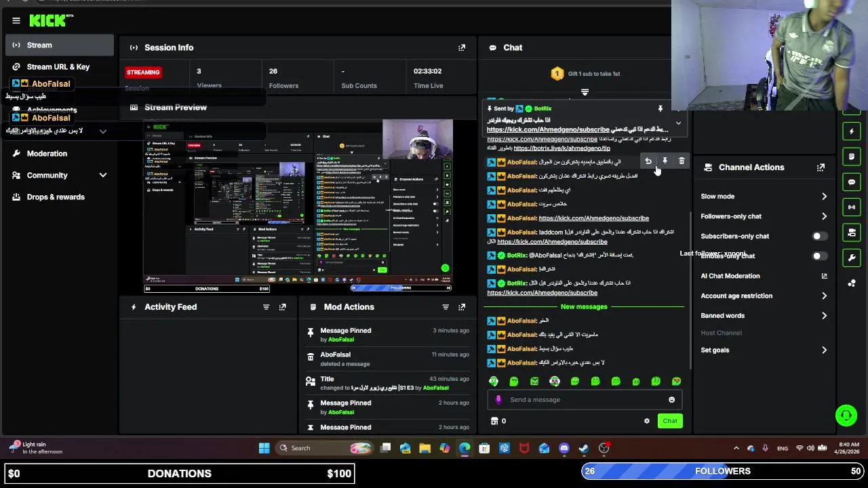This screenshot has width=868, height=488.
Task: Pop out the Activity Feed panel
Action: [283, 307]
